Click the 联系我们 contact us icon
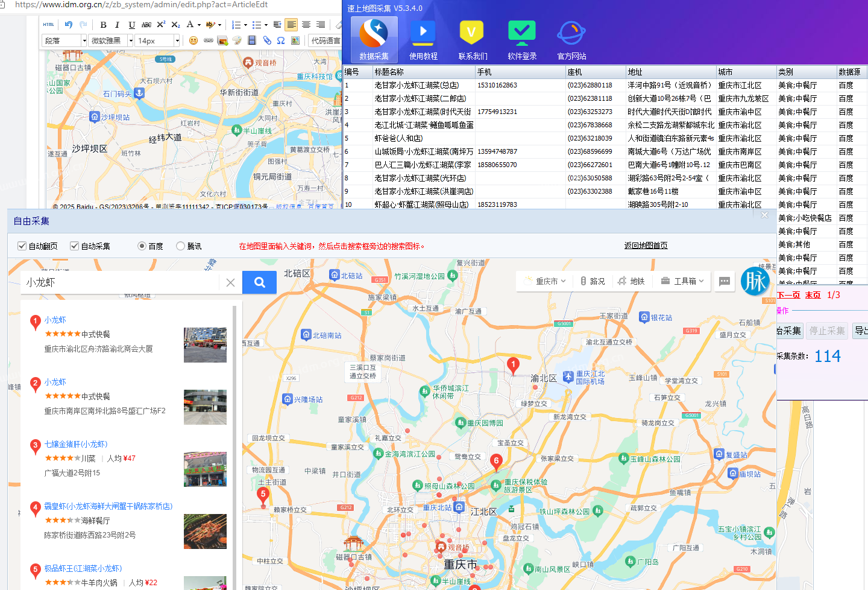This screenshot has height=590, width=868. (472, 39)
